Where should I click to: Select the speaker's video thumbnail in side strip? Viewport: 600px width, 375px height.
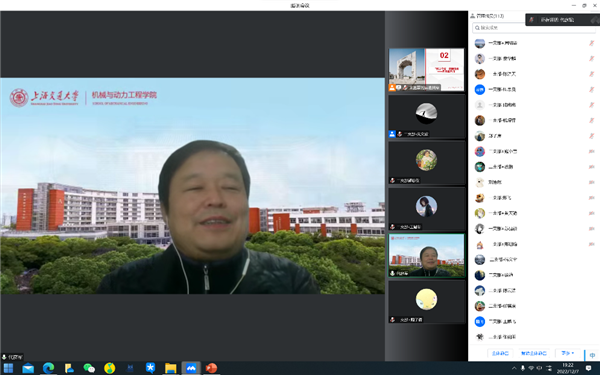point(426,255)
